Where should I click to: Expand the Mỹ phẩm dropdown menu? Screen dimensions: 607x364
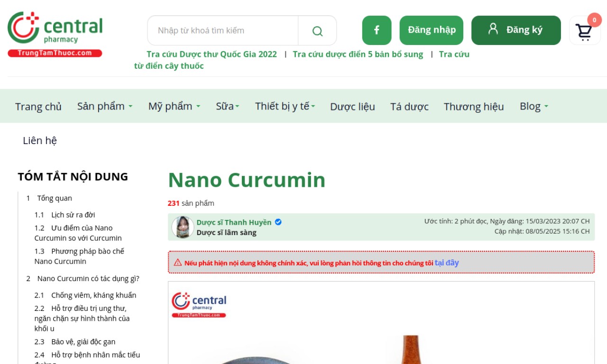coord(174,106)
